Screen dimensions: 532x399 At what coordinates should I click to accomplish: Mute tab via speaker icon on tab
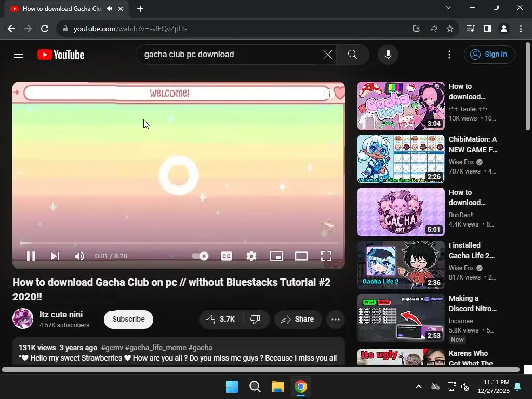click(109, 9)
